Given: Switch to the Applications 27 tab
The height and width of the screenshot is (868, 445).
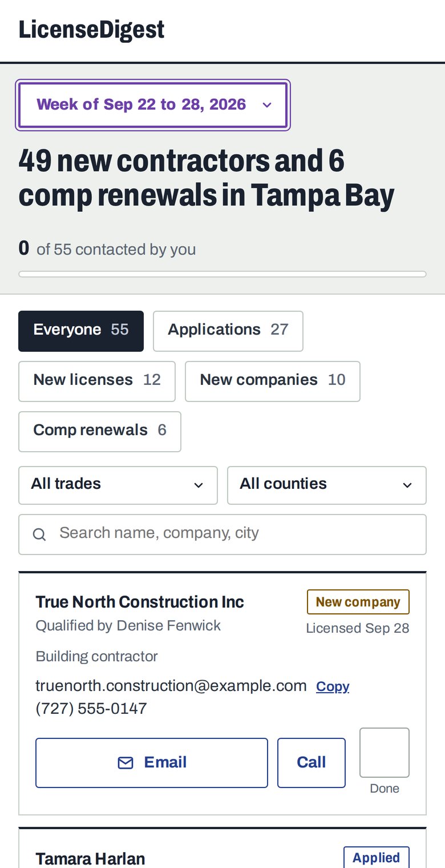Looking at the screenshot, I should pos(228,331).
